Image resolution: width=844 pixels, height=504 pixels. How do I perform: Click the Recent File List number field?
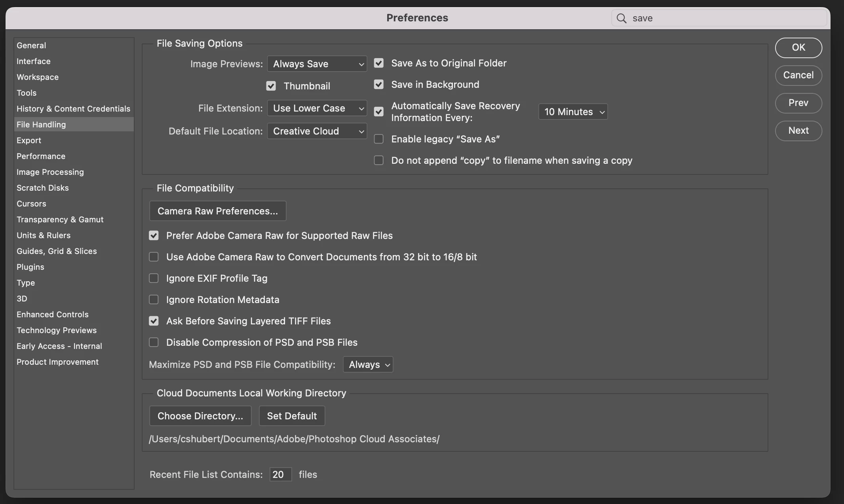[x=280, y=475]
